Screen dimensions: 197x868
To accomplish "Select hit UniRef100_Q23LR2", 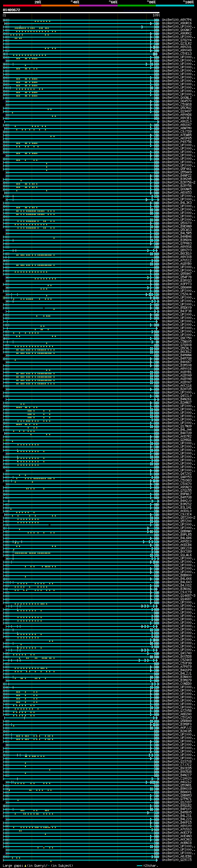I will pyautogui.click(x=177, y=43).
